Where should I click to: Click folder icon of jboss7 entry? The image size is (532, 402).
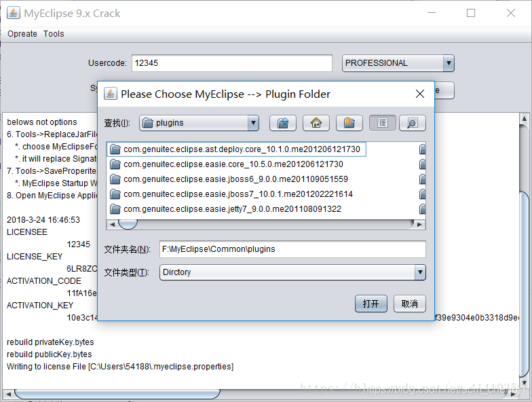(x=115, y=194)
